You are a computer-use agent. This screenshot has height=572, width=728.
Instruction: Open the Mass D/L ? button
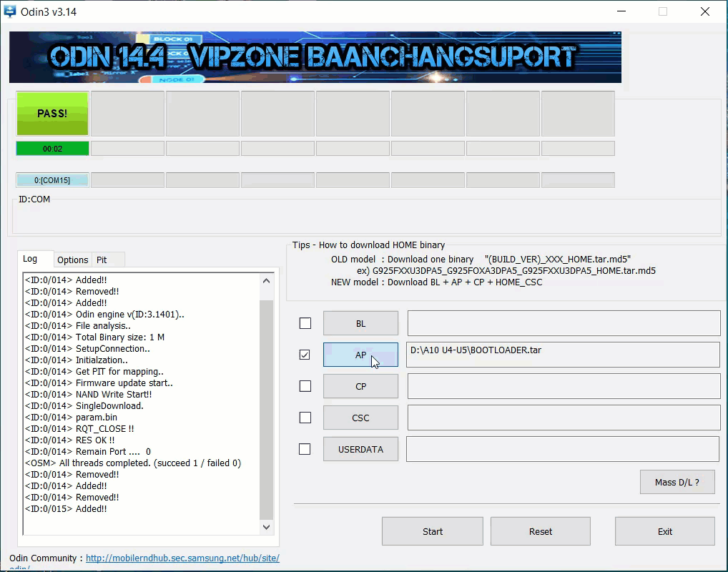coord(677,483)
